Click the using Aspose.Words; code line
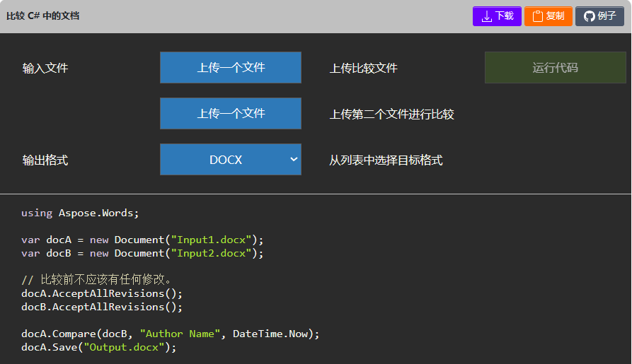Image resolution: width=632 pixels, height=364 pixels. click(80, 213)
